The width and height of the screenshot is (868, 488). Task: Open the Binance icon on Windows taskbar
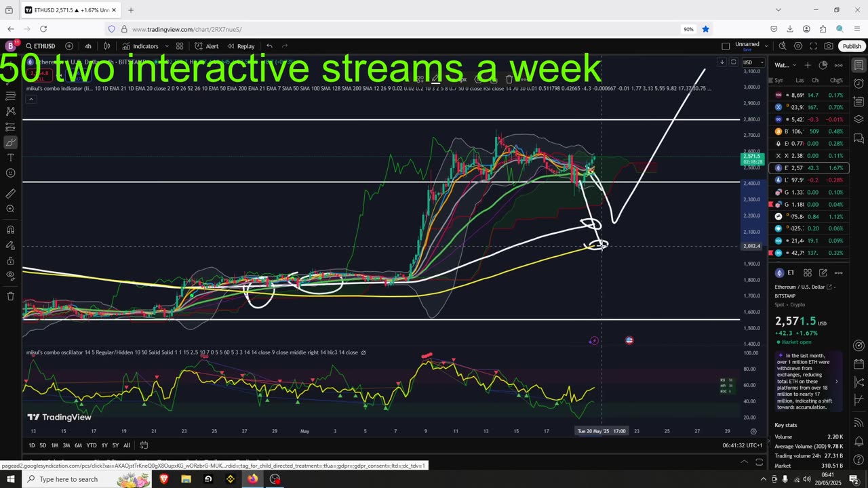230,479
